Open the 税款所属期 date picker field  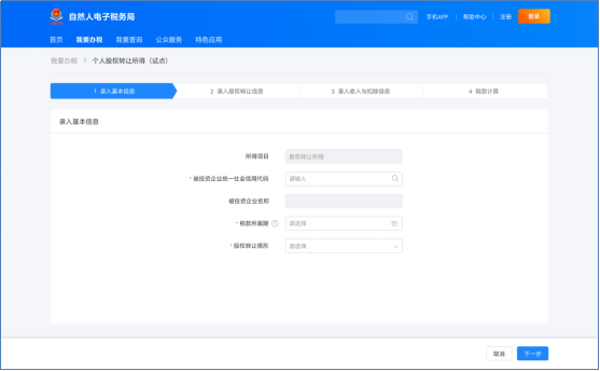(x=344, y=224)
